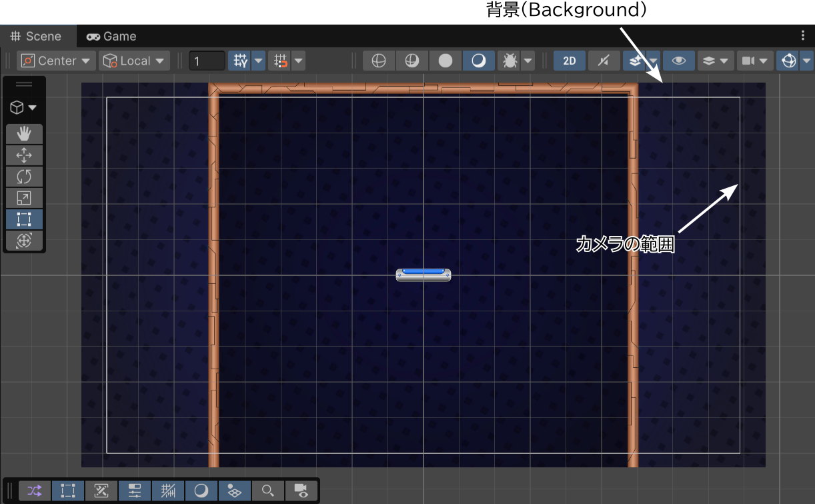The width and height of the screenshot is (815, 504).
Task: Select Unlit draw mode icon
Action: pyautogui.click(x=446, y=61)
